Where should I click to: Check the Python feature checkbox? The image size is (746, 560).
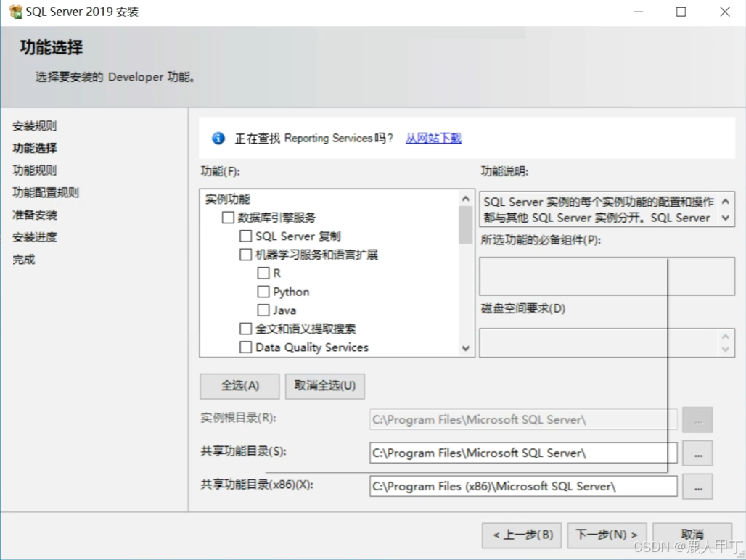click(x=264, y=292)
